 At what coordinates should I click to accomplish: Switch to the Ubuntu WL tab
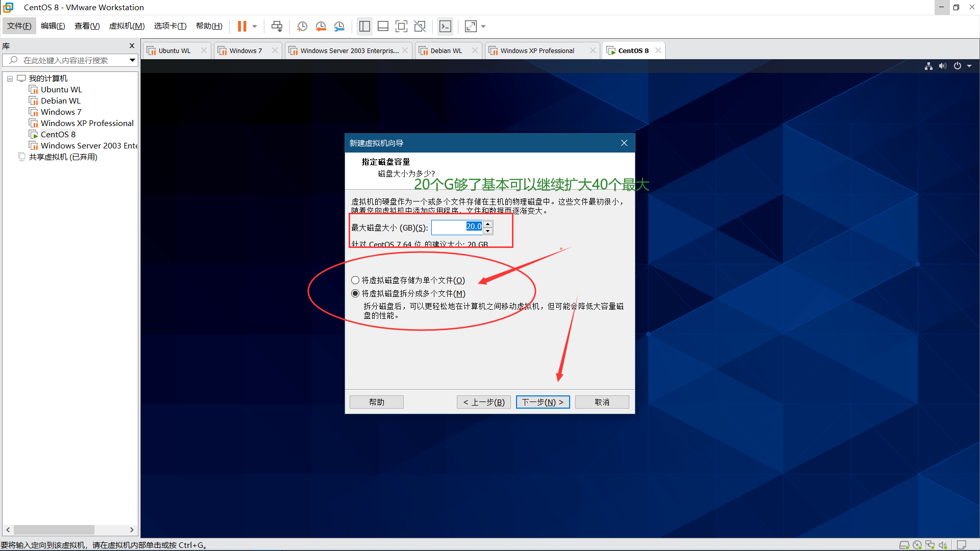175,51
